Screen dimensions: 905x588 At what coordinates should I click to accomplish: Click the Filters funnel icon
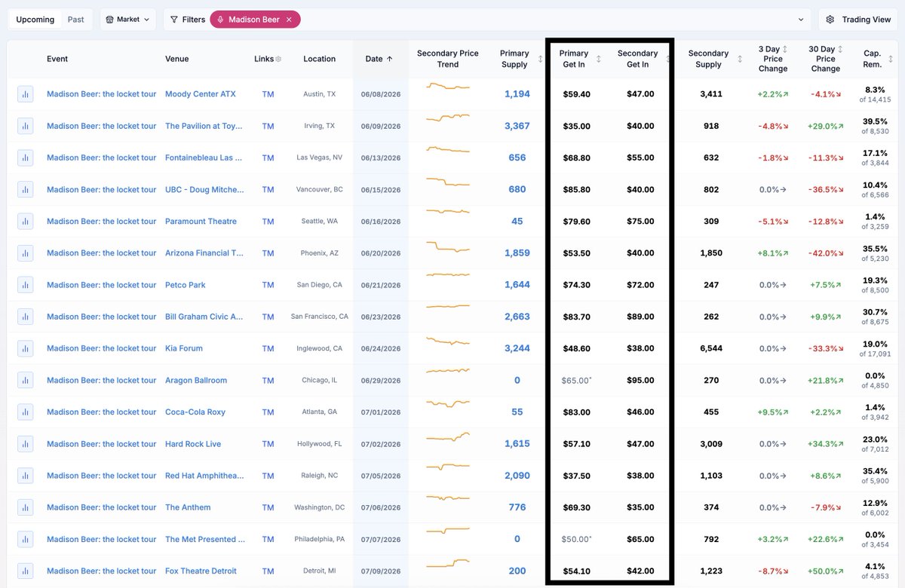174,20
